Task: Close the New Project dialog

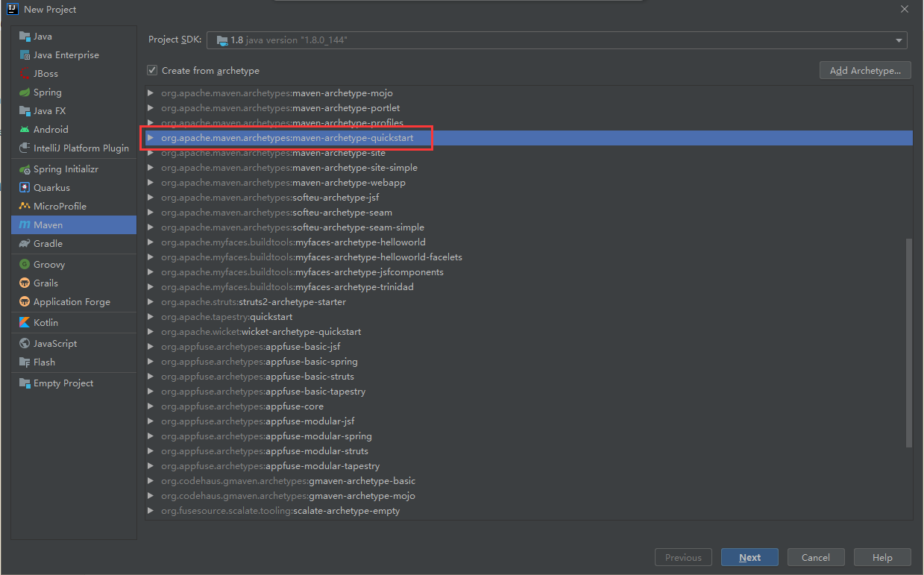Action: click(905, 9)
